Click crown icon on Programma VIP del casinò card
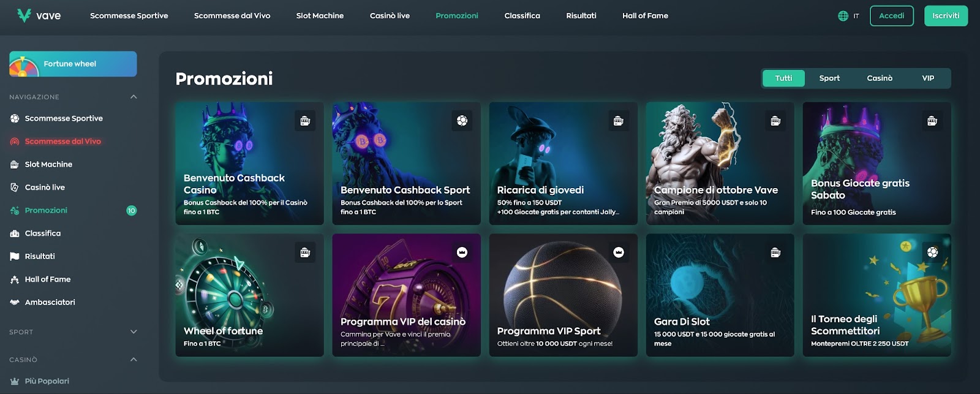The height and width of the screenshot is (394, 980). (x=462, y=252)
